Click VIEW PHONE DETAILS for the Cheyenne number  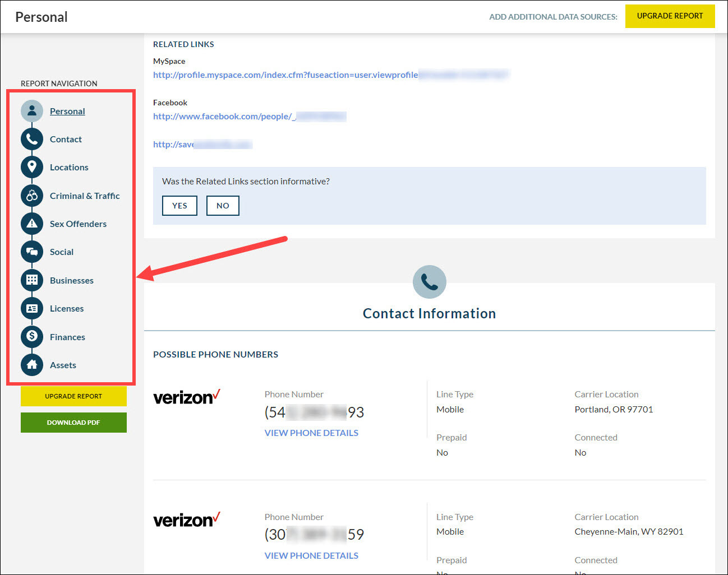(311, 555)
